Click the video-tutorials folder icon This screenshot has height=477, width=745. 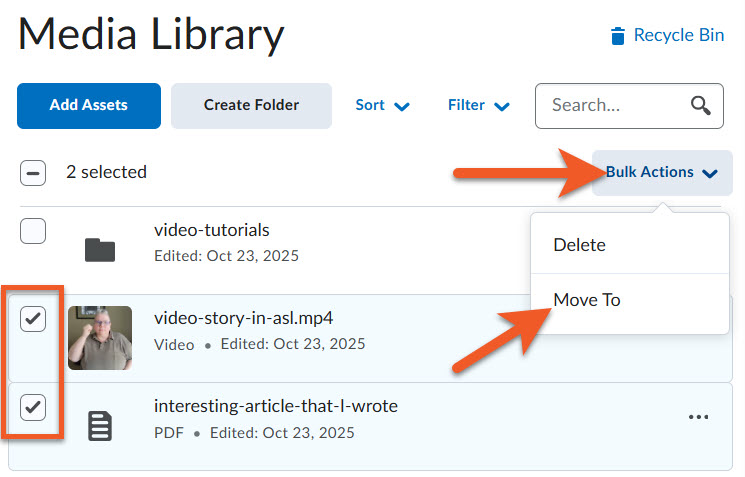[x=100, y=249]
